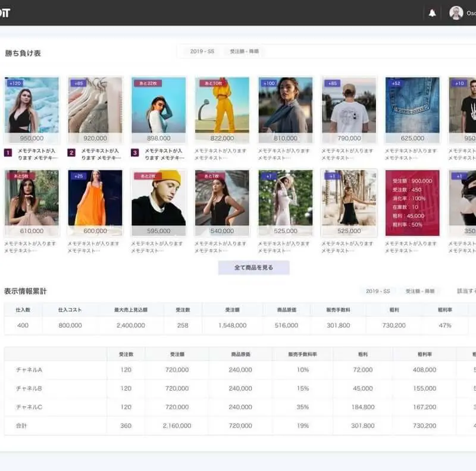Screen dimensions: 476x471
Task: Open the yellow tracksuit product thumbnail
Action: click(x=222, y=105)
